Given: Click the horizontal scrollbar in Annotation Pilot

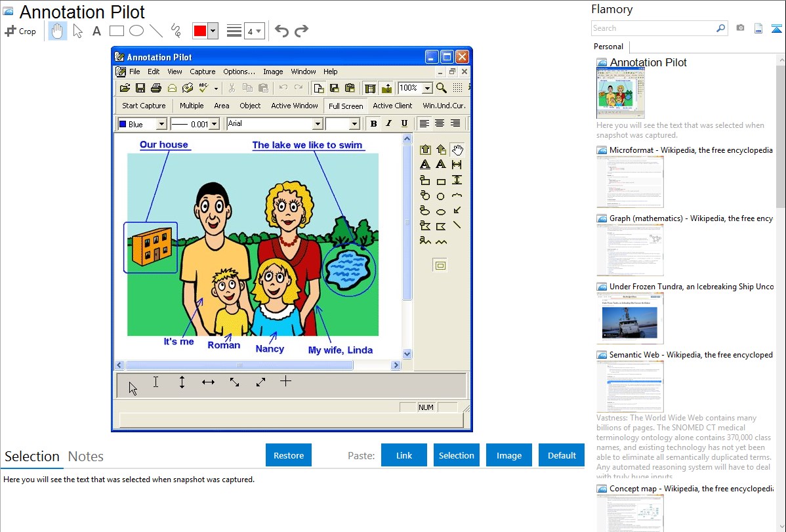Looking at the screenshot, I should click(x=239, y=365).
